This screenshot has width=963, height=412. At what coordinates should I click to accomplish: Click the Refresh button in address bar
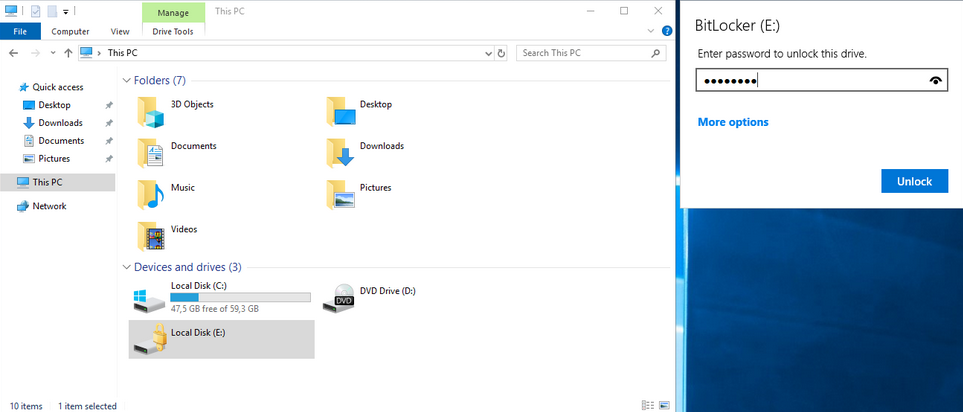click(x=501, y=53)
